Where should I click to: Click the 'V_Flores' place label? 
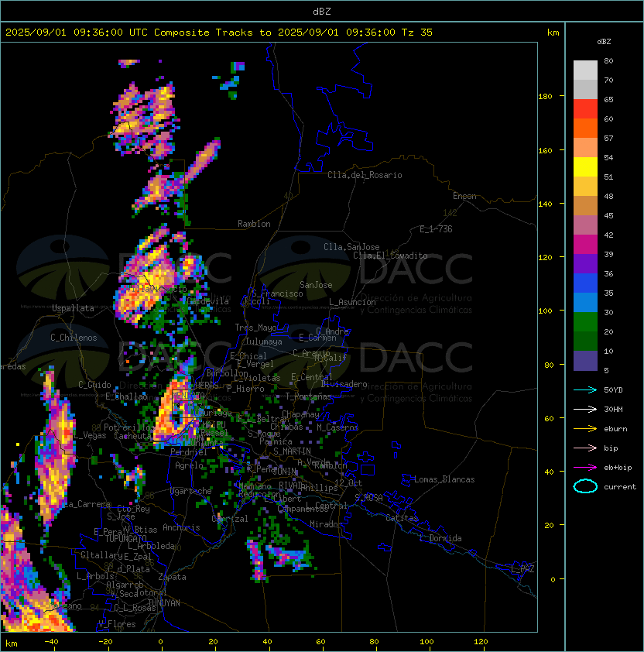coord(117,624)
